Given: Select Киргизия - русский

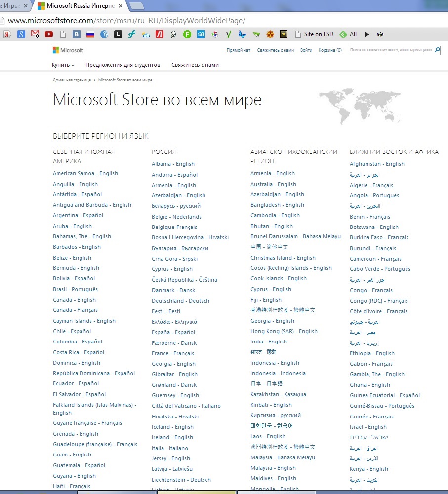Looking at the screenshot, I should [x=276, y=415].
